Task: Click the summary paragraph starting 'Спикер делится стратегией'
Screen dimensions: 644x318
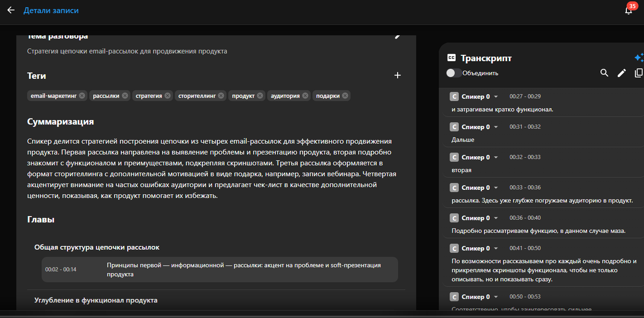Action: tap(212, 168)
